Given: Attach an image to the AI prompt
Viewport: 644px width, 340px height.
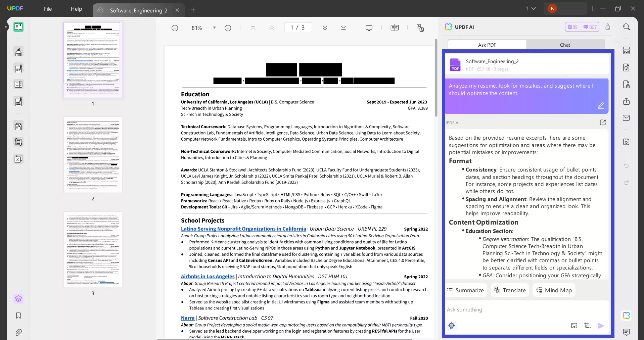Looking at the screenshot, I should click(x=574, y=326).
